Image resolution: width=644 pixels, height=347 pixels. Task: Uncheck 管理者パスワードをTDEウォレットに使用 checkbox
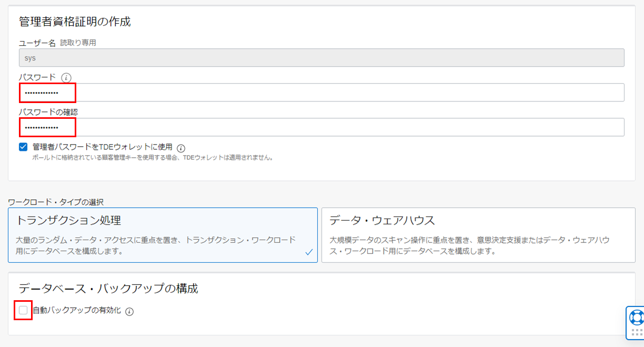click(23, 147)
